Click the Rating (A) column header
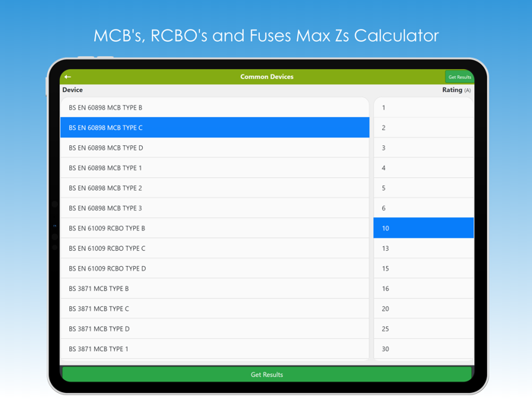The width and height of the screenshot is (532, 399). (456, 90)
